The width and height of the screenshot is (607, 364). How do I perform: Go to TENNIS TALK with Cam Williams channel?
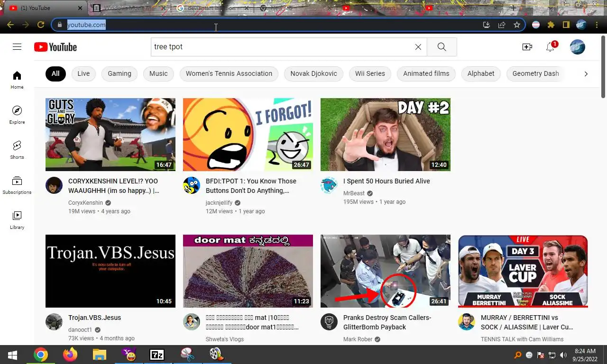522,339
